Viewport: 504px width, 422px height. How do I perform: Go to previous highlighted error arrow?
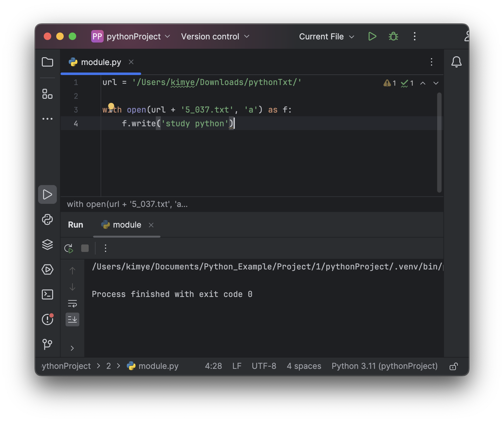423,83
